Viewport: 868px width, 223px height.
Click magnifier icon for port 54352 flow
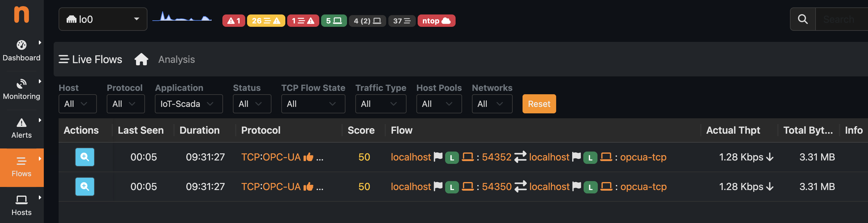tap(85, 157)
